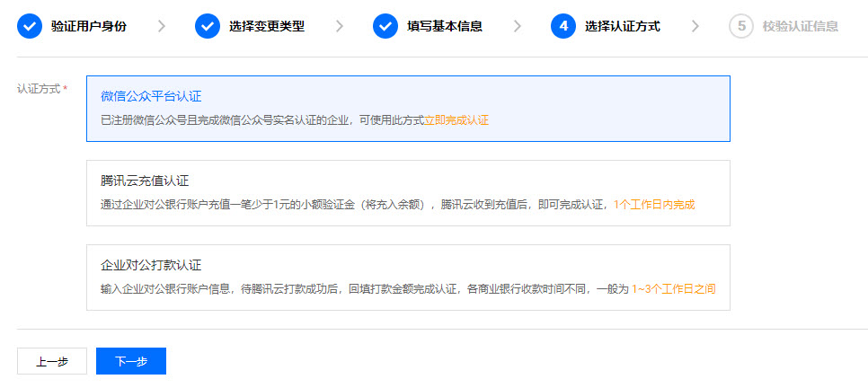This screenshot has height=388, width=868.
Task: Click the step 4 number circle
Action: (563, 26)
